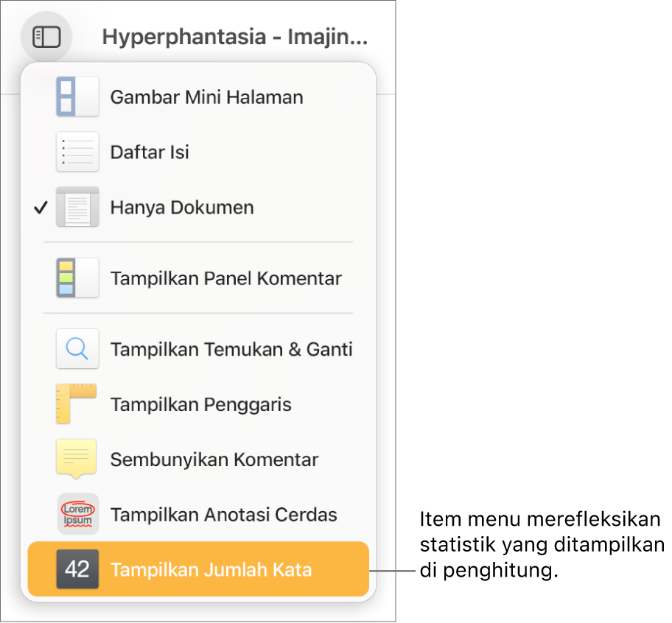Select Sembunyikan Komentar
The image size is (672, 623).
click(198, 460)
